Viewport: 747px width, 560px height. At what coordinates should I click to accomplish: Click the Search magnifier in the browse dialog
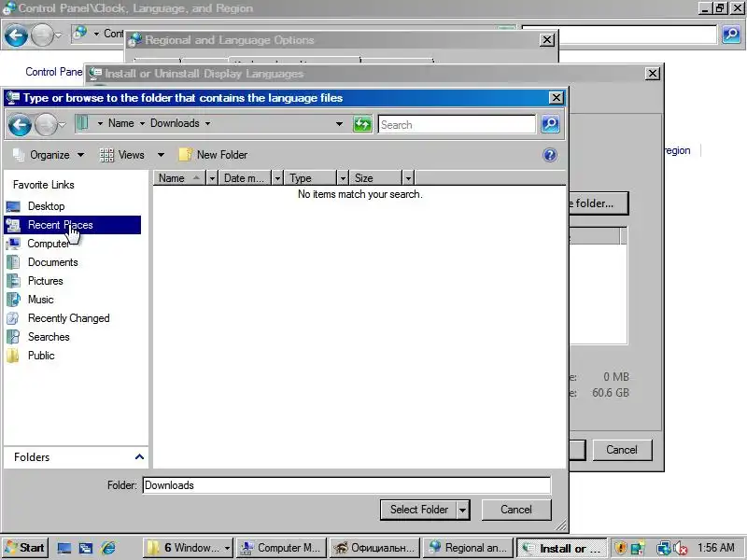click(x=550, y=124)
